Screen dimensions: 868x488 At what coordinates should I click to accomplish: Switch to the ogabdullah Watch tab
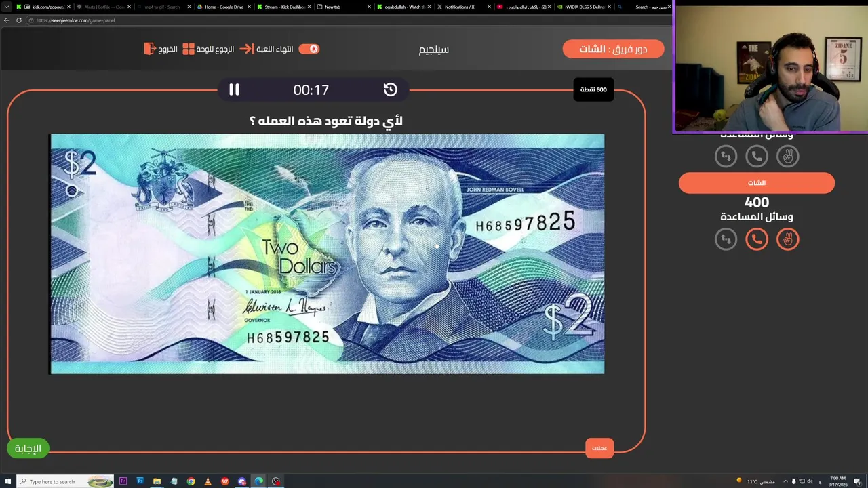[403, 7]
